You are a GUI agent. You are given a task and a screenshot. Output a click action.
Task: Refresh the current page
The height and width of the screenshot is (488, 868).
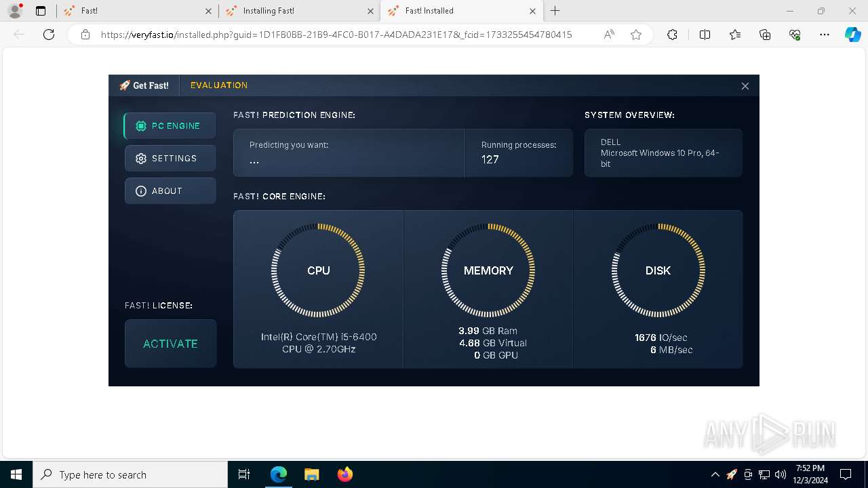click(49, 35)
